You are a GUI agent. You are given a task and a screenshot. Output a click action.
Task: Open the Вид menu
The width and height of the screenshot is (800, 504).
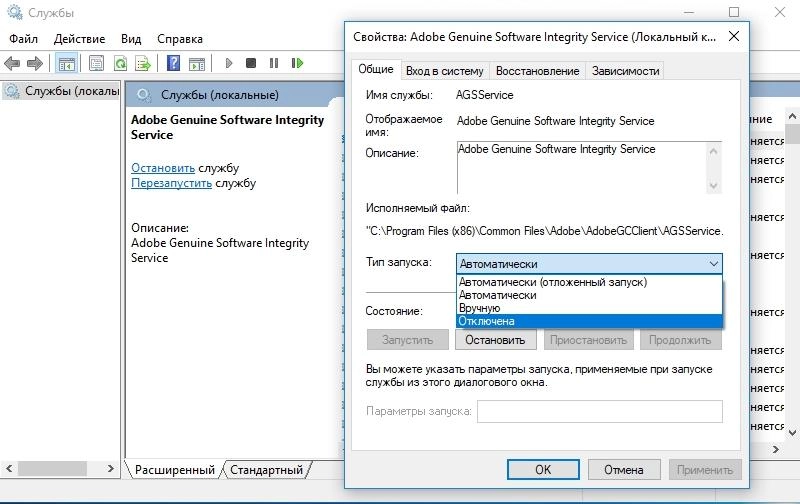(x=131, y=39)
